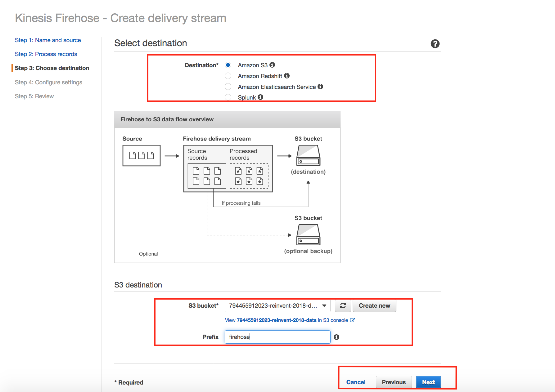The width and height of the screenshot is (555, 392).
Task: Refresh the S3 bucket list
Action: point(343,305)
